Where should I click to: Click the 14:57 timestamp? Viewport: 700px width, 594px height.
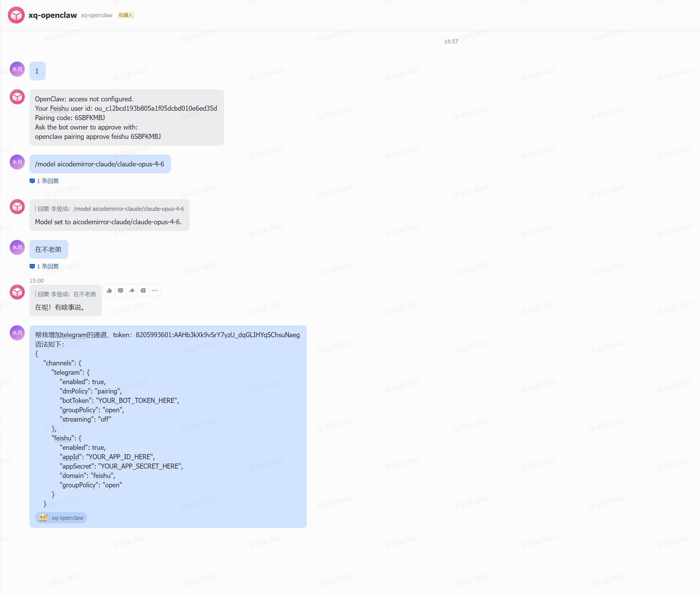click(x=451, y=41)
